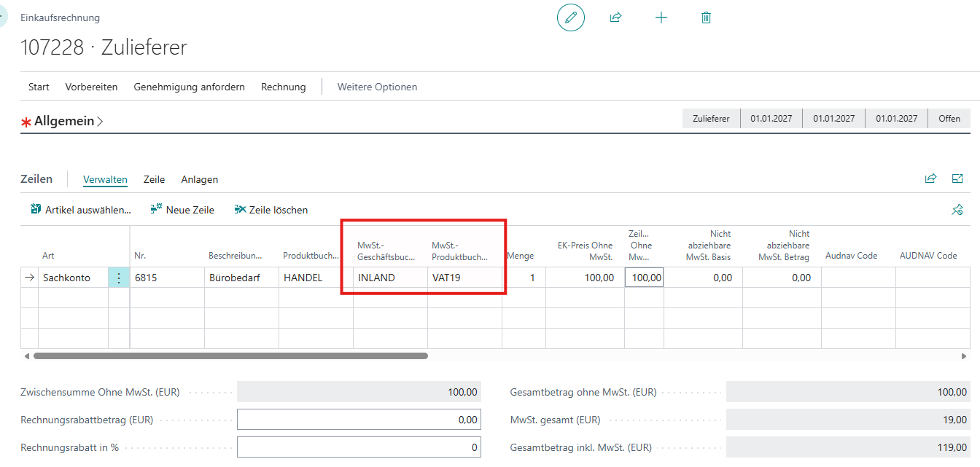The width and height of the screenshot is (980, 467).
Task: Click Zeile löschen action
Action: [271, 210]
